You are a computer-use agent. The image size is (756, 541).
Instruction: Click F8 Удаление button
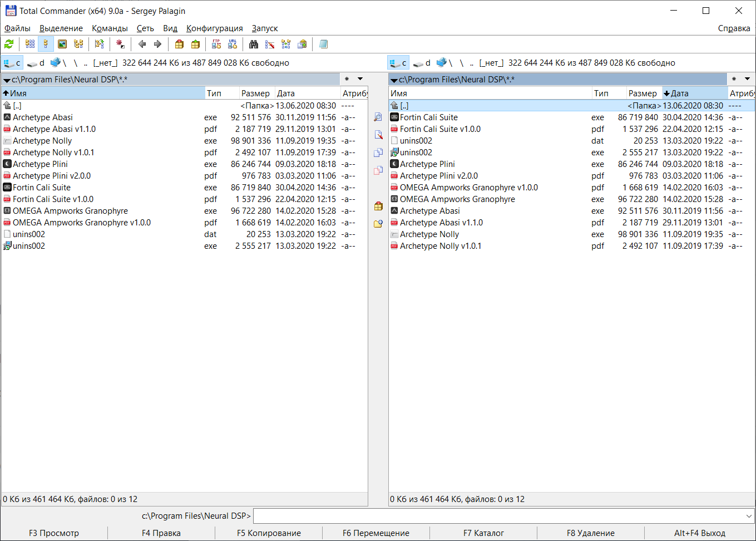591,533
